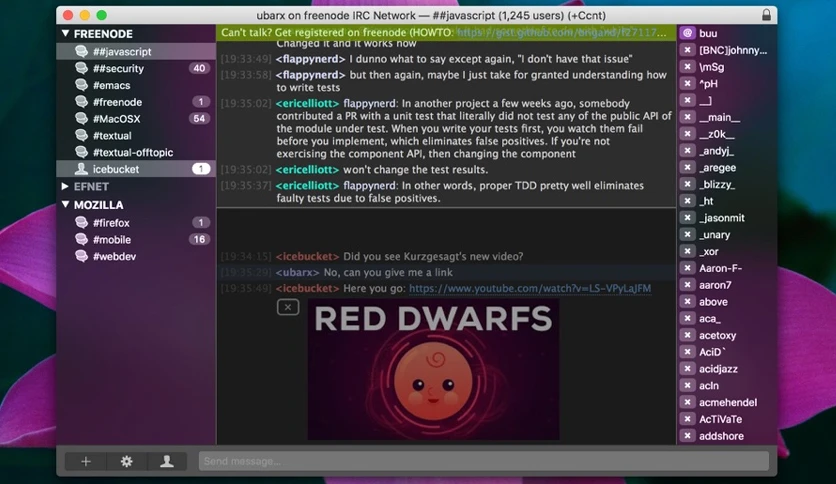Click the #webdev chat bubble icon
Viewport: 836px width, 484px height.
click(x=81, y=256)
